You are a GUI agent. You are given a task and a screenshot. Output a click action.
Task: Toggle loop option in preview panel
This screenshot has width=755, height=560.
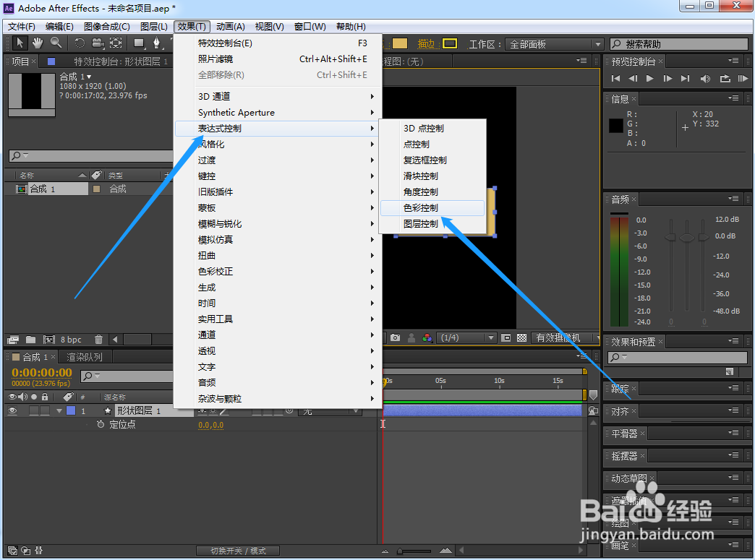point(725,79)
